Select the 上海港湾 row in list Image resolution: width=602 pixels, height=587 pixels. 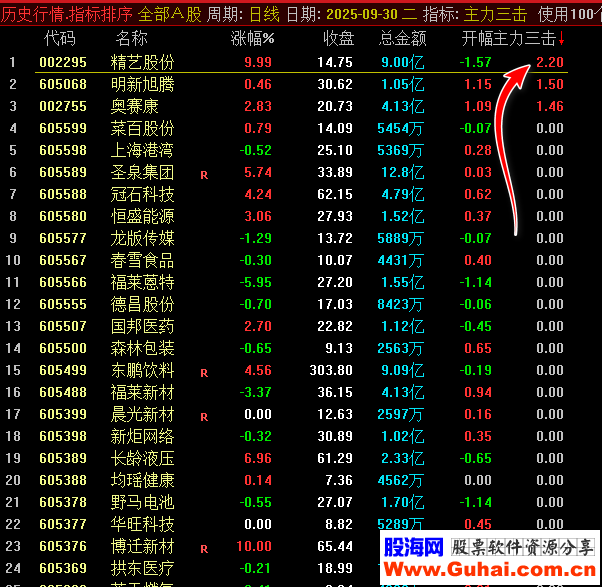point(142,150)
